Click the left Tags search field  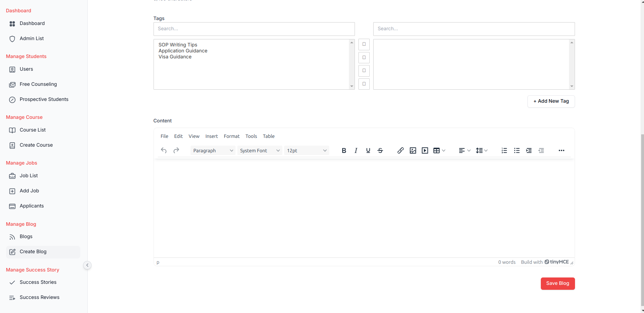point(254,29)
